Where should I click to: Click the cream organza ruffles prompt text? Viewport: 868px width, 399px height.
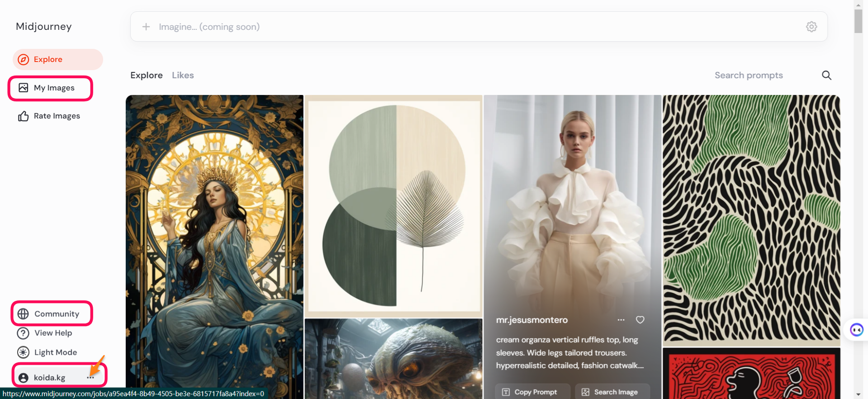click(x=569, y=352)
